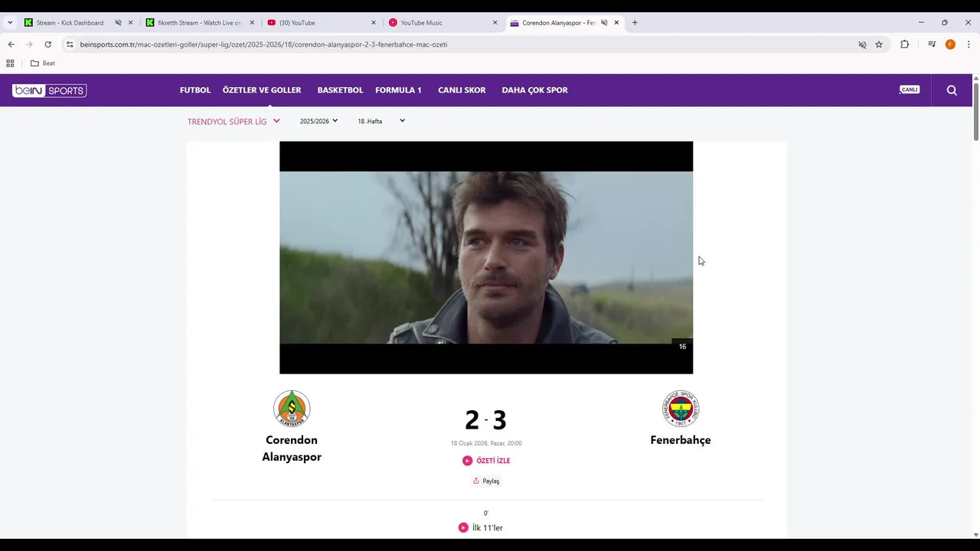Open the DAHA ÇOK SPOR menu
This screenshot has height=551, width=980.
click(534, 90)
